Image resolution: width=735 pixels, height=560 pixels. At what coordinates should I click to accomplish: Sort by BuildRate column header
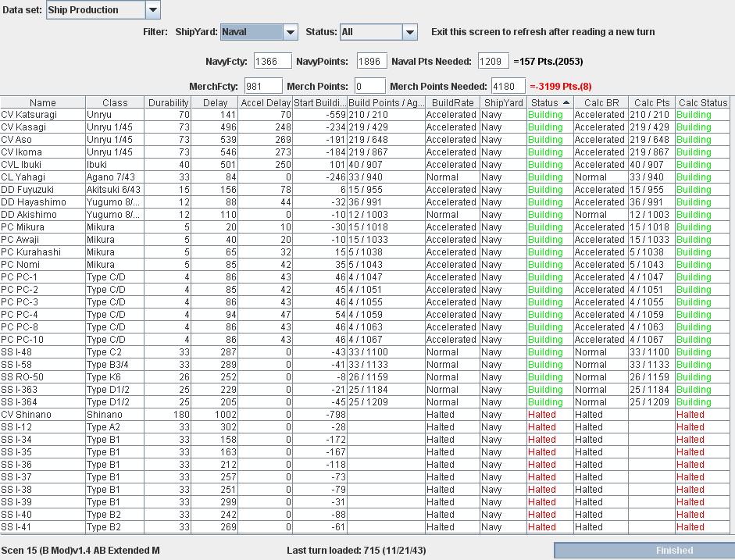point(453,102)
